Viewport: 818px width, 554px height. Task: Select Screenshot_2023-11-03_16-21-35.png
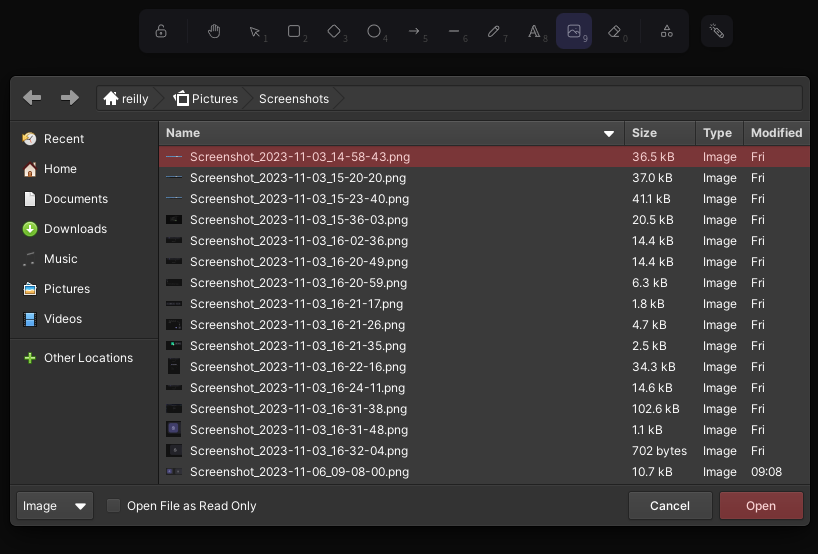[484, 346]
